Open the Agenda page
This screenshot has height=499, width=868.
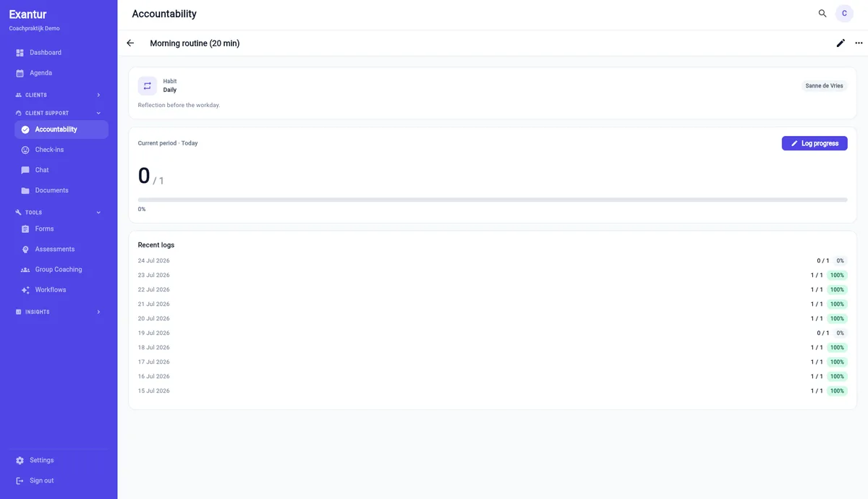(59, 73)
